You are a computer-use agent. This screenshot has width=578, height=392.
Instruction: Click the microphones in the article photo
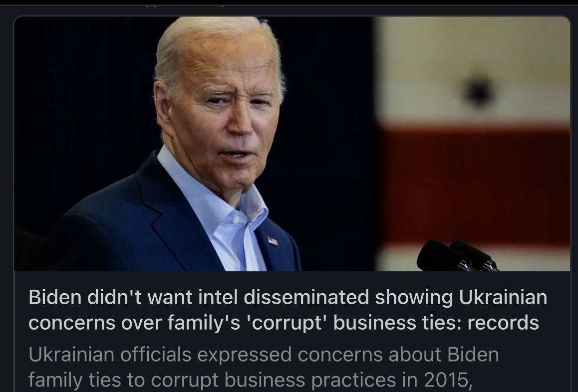click(x=458, y=256)
